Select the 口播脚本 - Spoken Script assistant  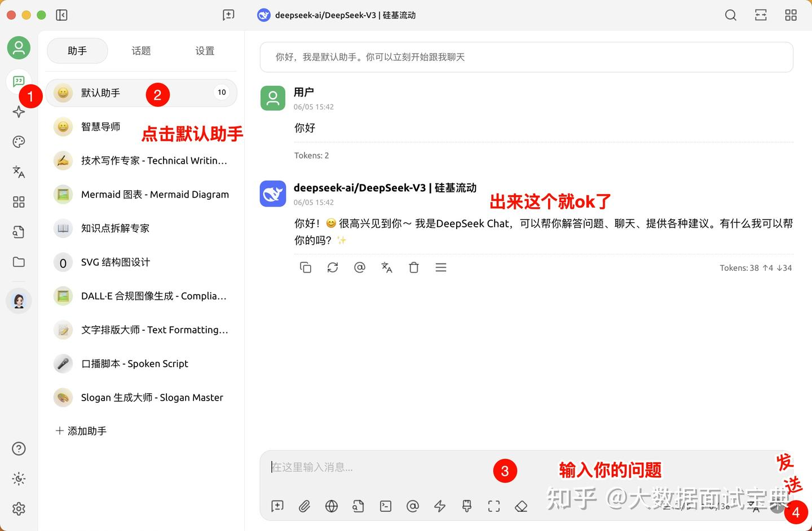(x=142, y=363)
